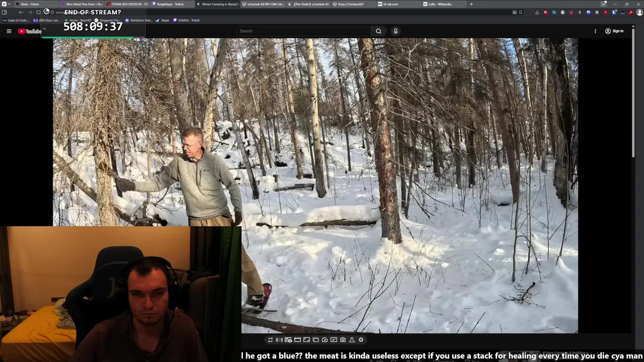Open the (48) Inbox bookmark
The image size is (644, 362).
click(46, 20)
